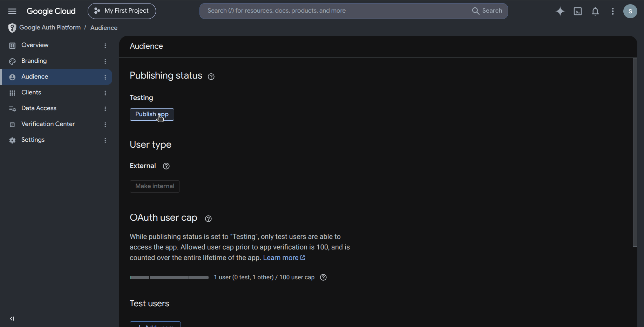Click the User type heading
This screenshot has height=327, width=644.
(x=150, y=145)
